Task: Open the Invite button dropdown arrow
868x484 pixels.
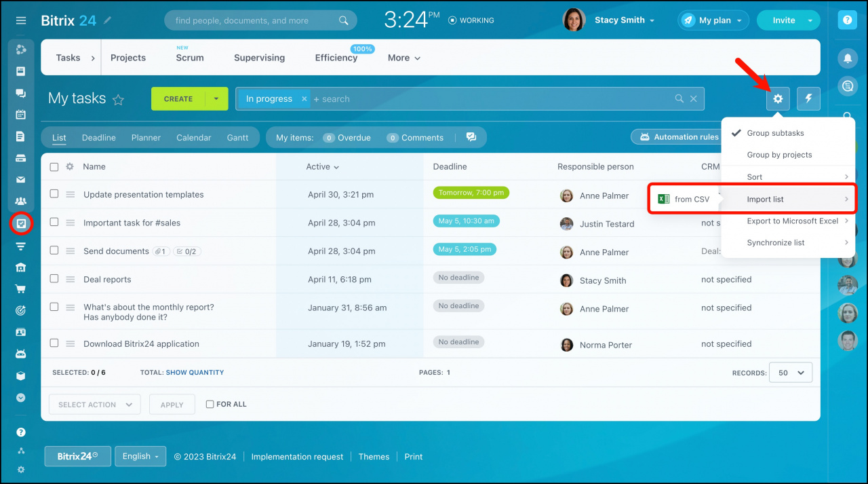Action: (x=810, y=20)
